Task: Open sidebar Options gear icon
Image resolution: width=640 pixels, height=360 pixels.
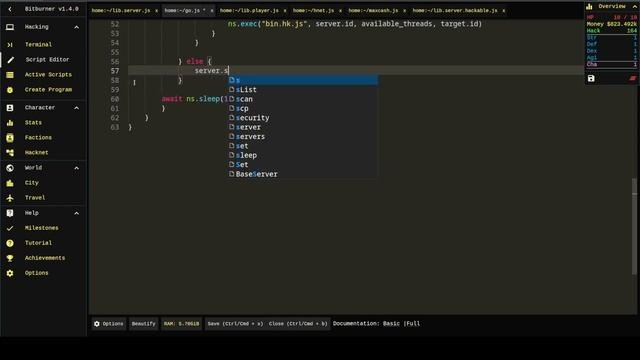Action: (10, 273)
